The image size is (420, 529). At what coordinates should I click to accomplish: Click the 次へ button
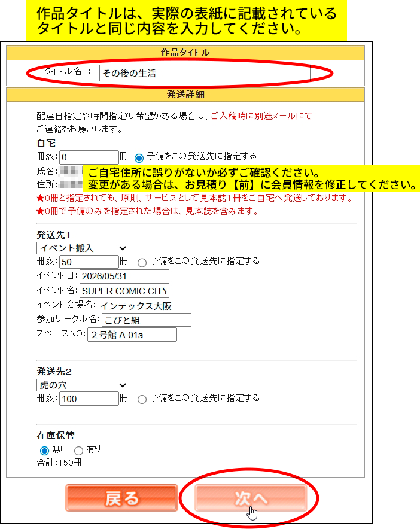point(251,498)
